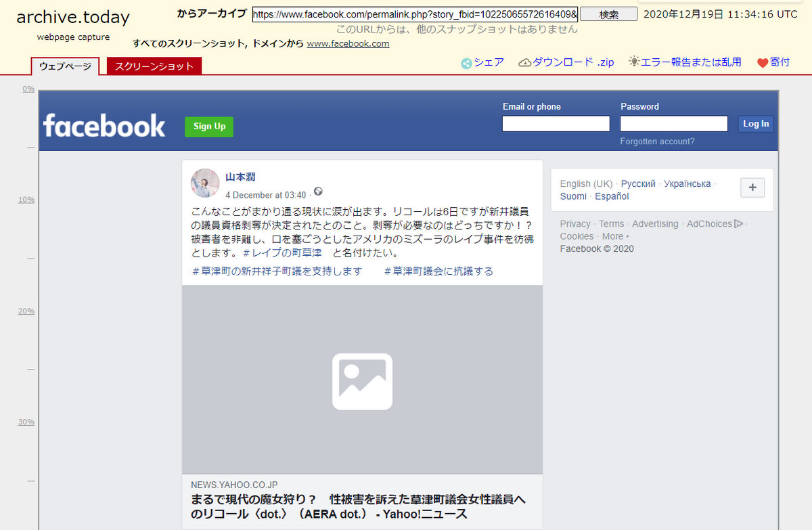Open the 山本潤 author name link
The width and height of the screenshot is (812, 530).
240,177
